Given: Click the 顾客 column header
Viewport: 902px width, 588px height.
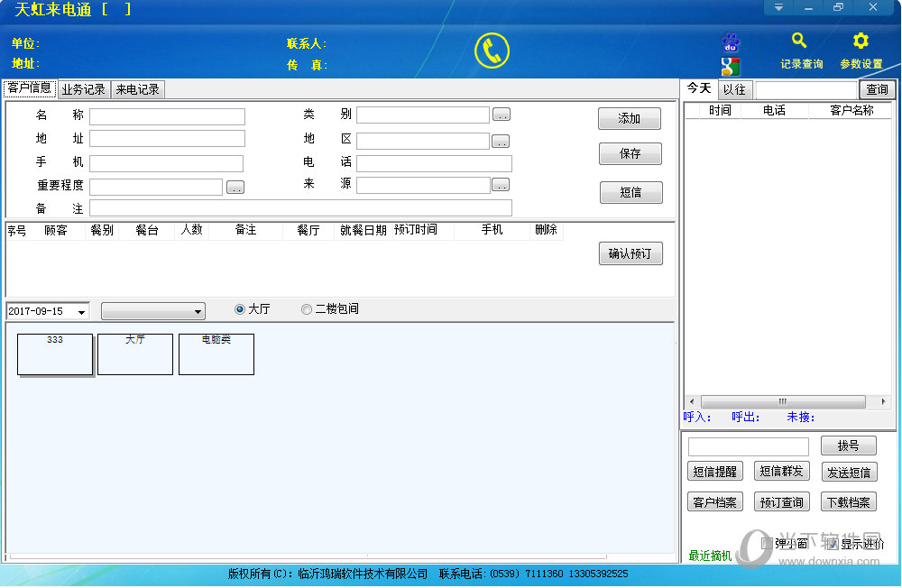Looking at the screenshot, I should (56, 231).
